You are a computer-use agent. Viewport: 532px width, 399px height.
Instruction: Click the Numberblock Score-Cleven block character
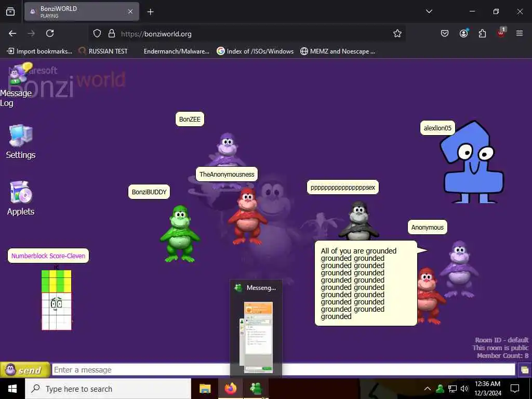coord(56,300)
